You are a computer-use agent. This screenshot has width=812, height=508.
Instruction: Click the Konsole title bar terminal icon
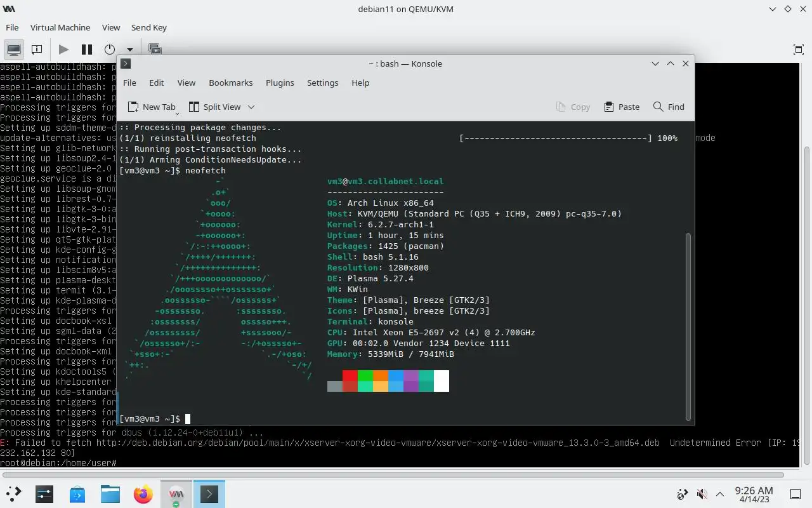coord(126,63)
